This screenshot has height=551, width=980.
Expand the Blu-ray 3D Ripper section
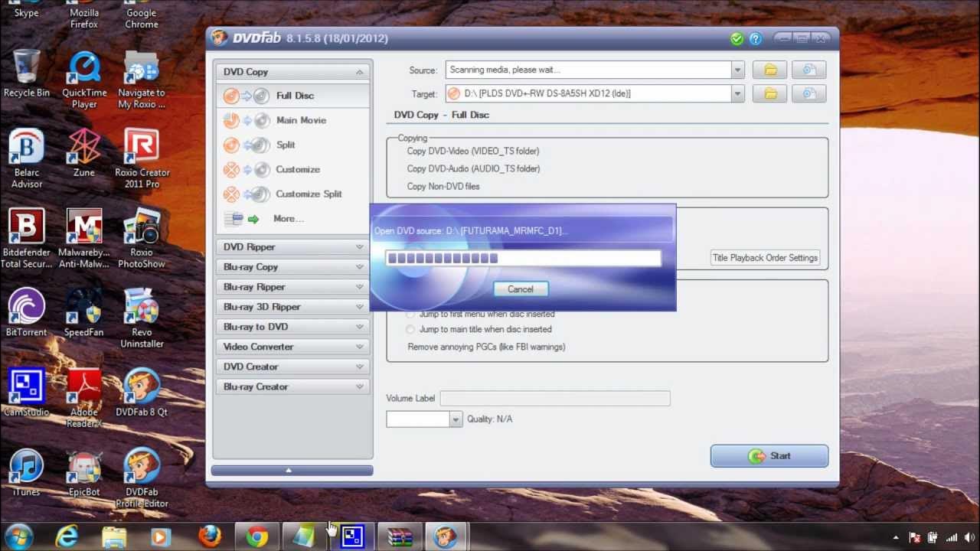[x=360, y=307]
